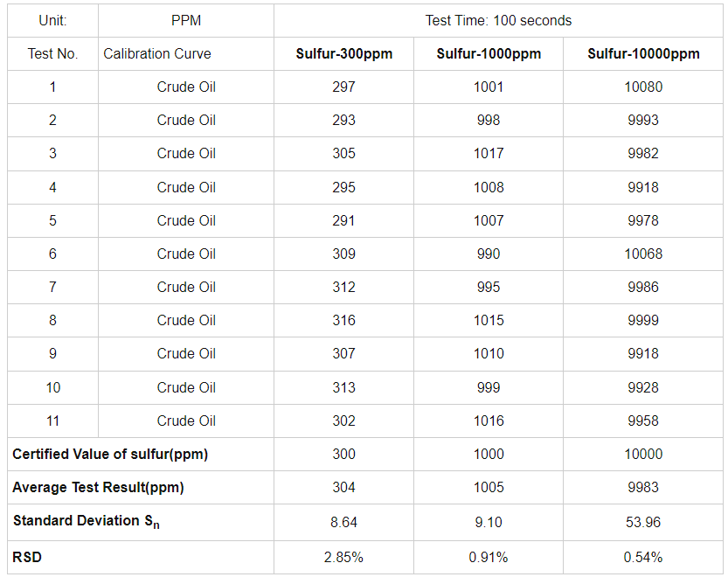The width and height of the screenshot is (728, 577).
Task: Click the Sulfur-10000ppm column header
Action: tap(643, 54)
